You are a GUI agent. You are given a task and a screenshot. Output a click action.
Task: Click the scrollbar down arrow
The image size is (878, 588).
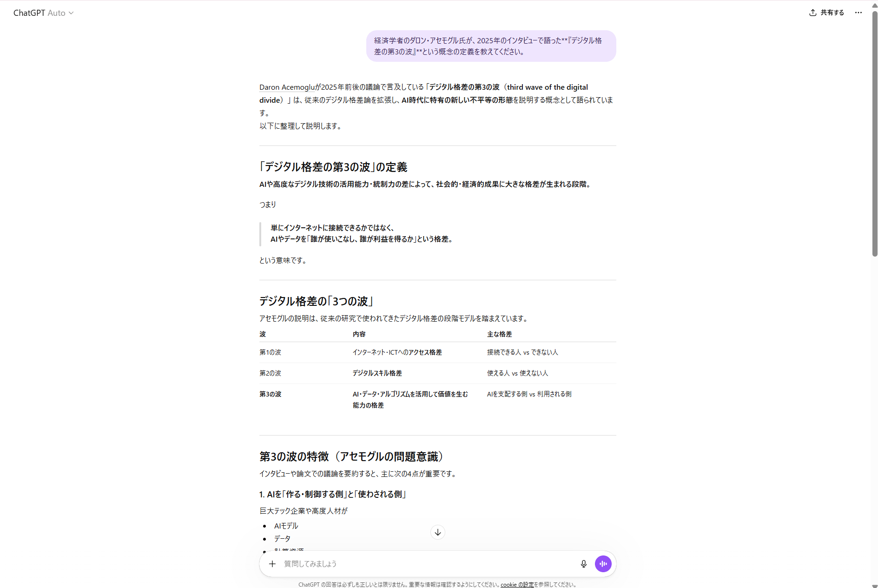(x=874, y=585)
